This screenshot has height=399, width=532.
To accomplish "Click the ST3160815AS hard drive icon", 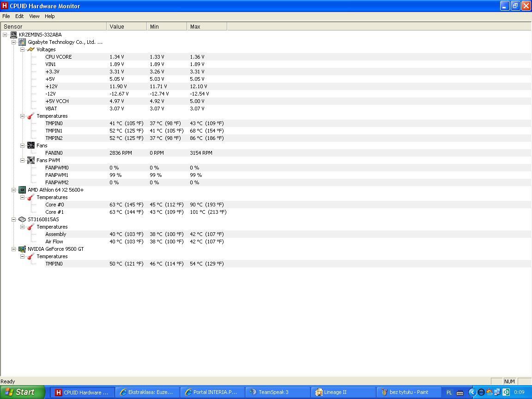I will pos(22,219).
